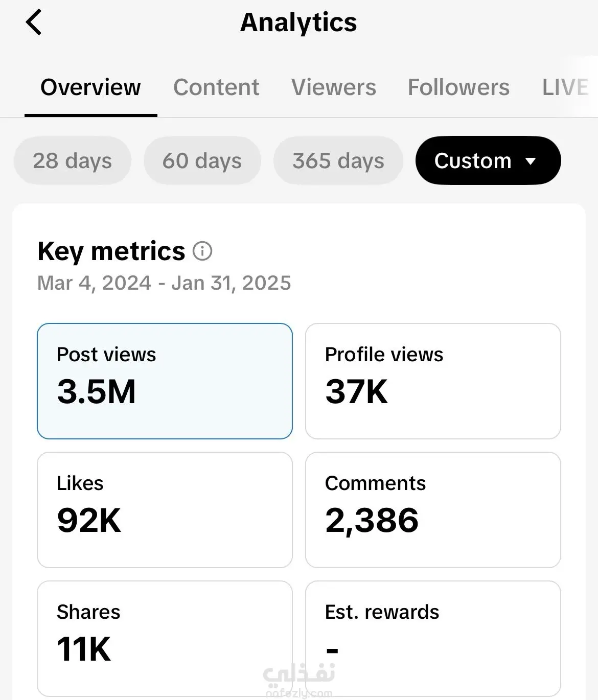Tap the Likes metric card
598x700 pixels.
pos(165,510)
